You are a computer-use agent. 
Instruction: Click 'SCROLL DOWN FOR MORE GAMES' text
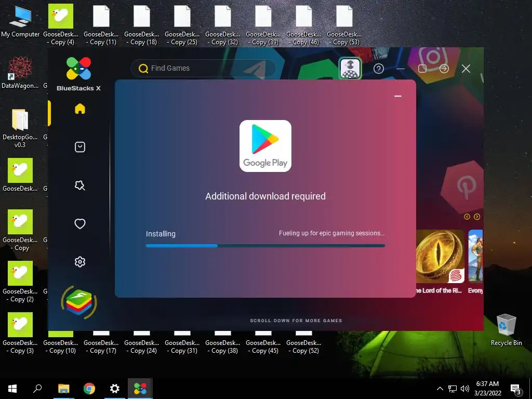click(296, 320)
